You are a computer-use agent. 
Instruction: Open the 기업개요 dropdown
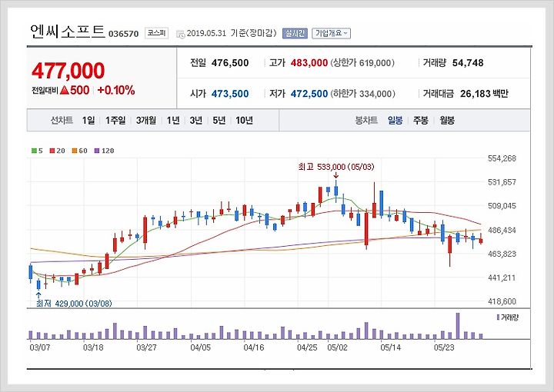pyautogui.click(x=331, y=33)
